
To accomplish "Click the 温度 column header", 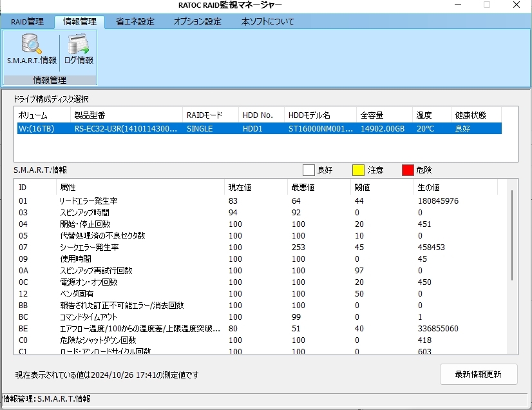I will point(432,115).
